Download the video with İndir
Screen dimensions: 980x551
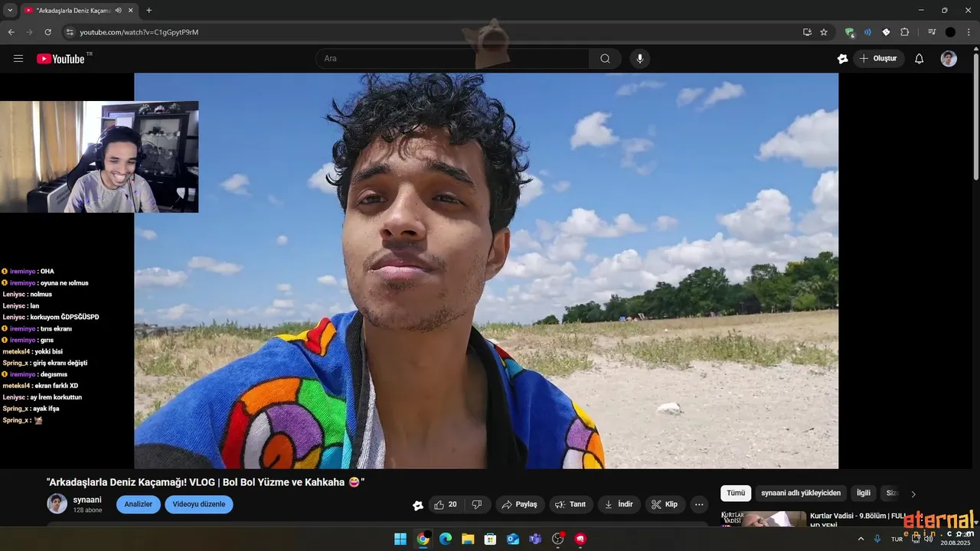pos(619,504)
